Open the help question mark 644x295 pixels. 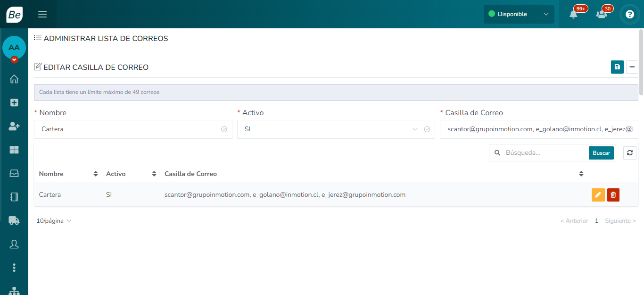click(630, 14)
